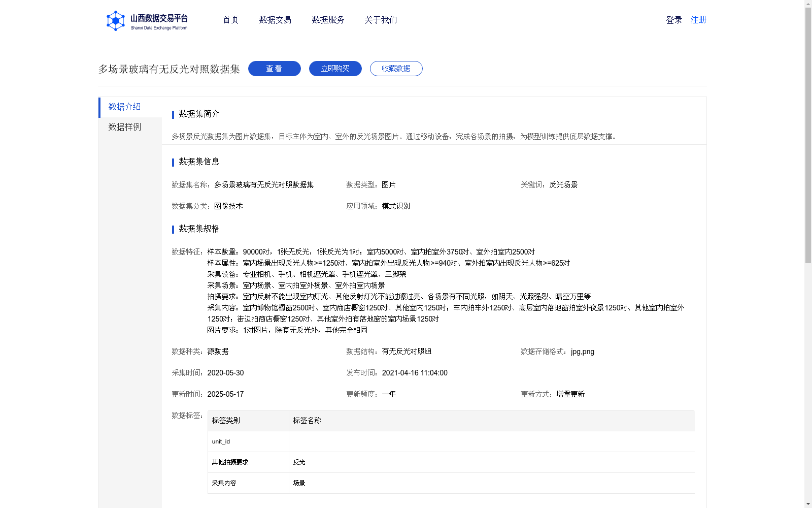Screen dimensions: 812x508
Task: Open the 数据服务 navigation item
Action: pyautogui.click(x=328, y=20)
